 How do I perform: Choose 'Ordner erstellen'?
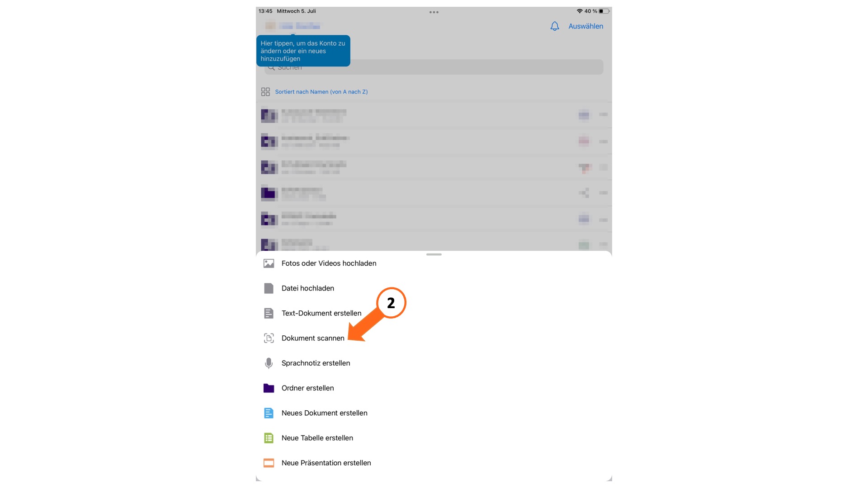coord(307,388)
